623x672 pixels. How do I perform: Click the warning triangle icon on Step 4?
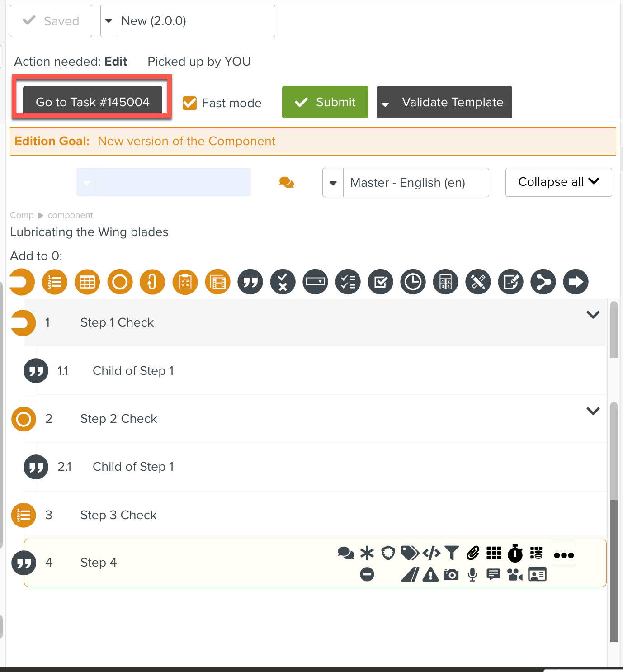pyautogui.click(x=430, y=575)
